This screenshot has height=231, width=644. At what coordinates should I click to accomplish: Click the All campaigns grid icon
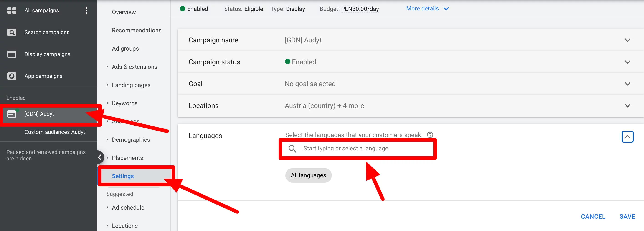coord(12,10)
